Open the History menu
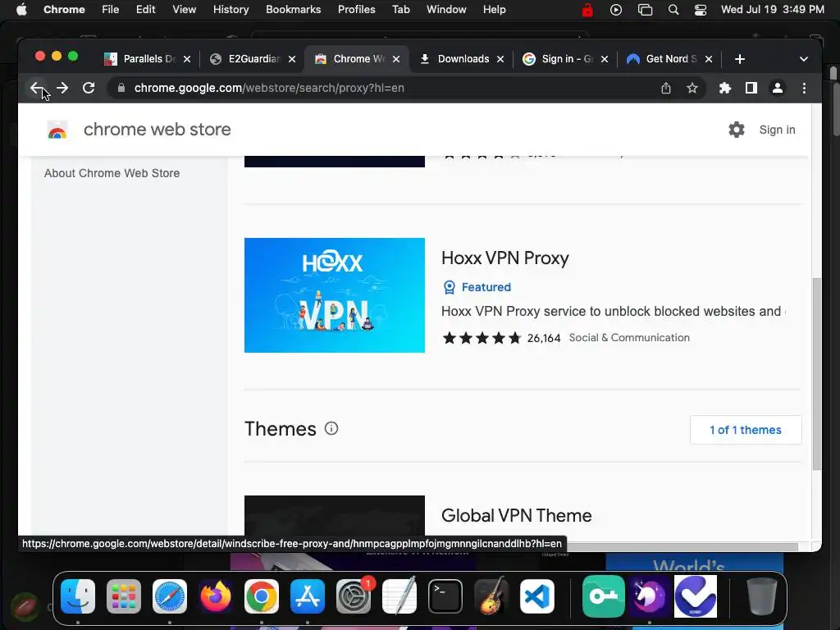 coord(231,10)
